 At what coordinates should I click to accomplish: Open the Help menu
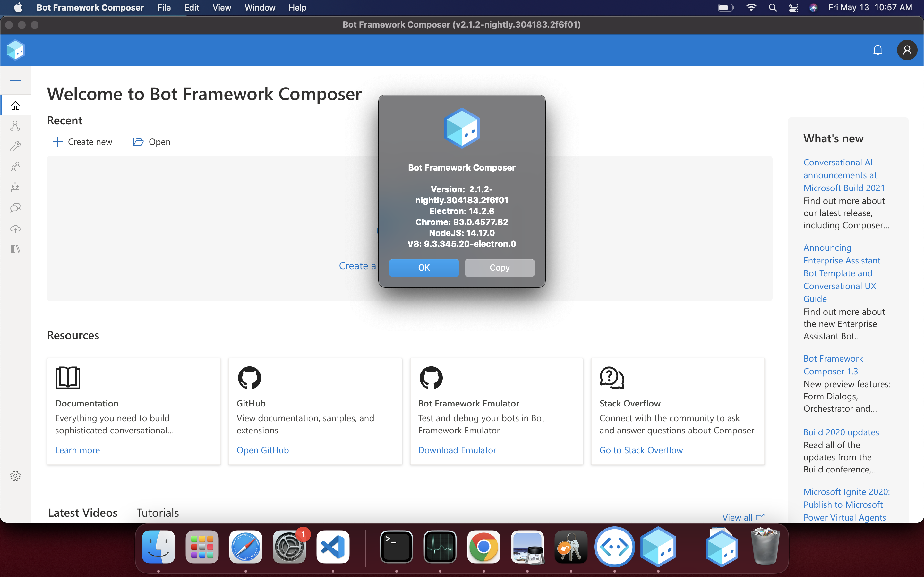pyautogui.click(x=297, y=8)
